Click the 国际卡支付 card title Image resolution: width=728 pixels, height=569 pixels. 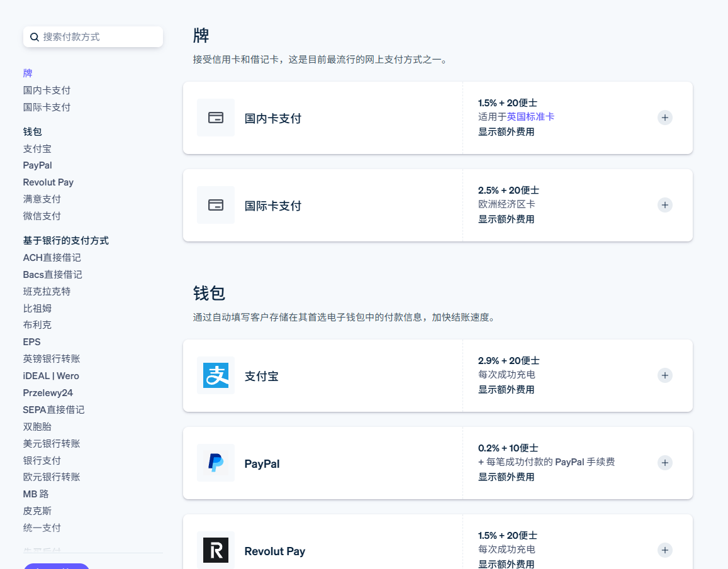pyautogui.click(x=273, y=206)
